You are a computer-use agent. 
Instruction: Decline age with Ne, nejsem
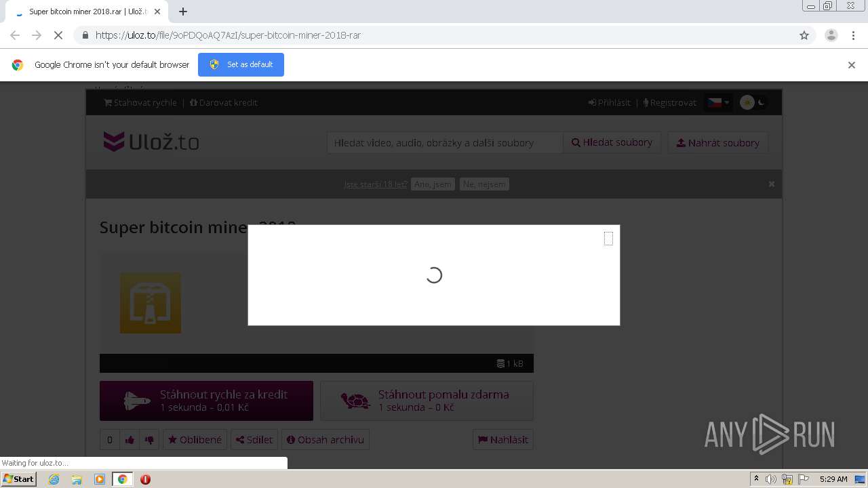tap(484, 184)
